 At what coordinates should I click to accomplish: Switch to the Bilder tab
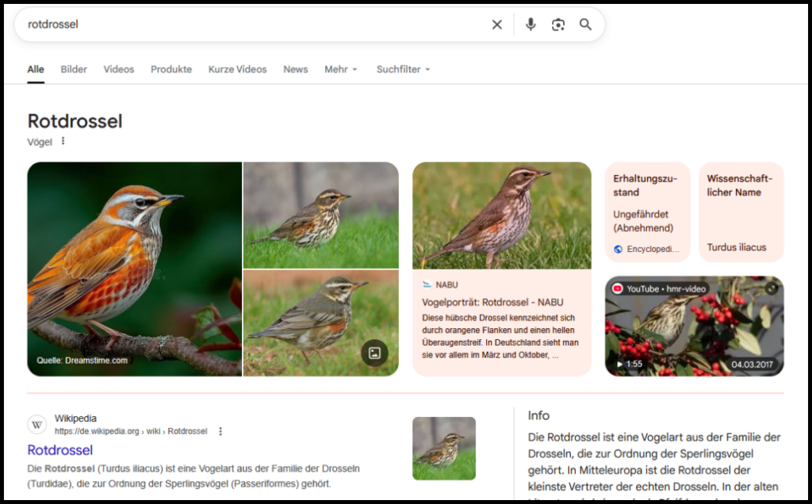coord(74,70)
